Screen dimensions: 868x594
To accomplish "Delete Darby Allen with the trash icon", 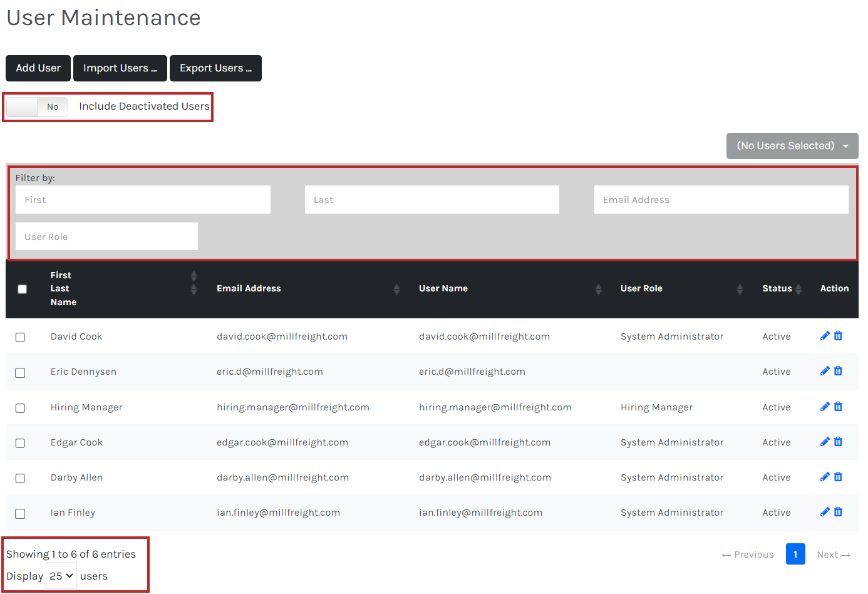I will [x=838, y=477].
